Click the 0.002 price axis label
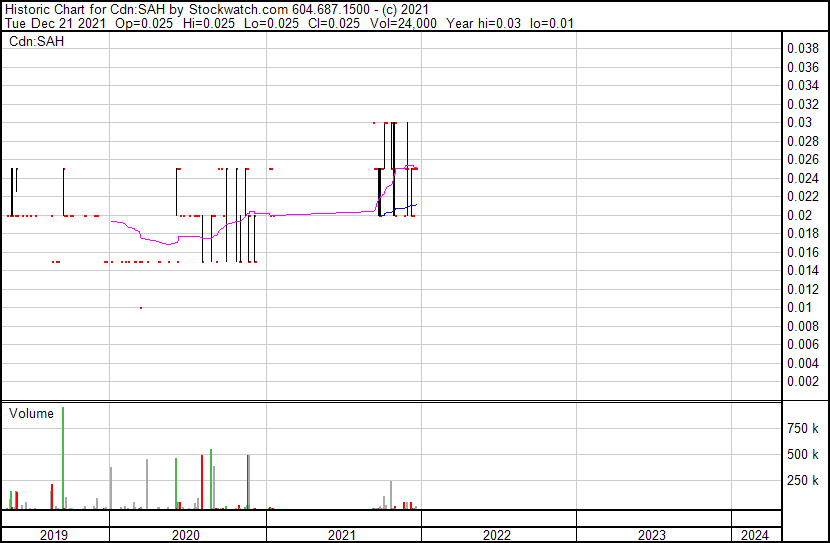This screenshot has width=830, height=543. point(803,381)
